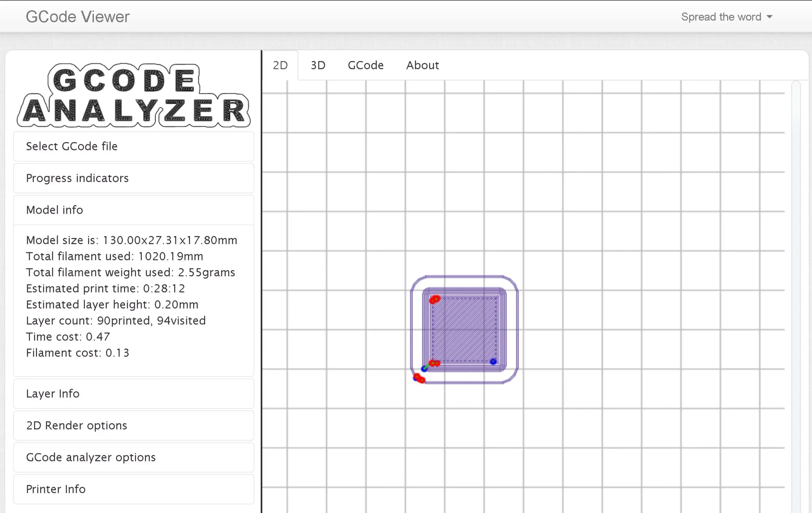Expand the Progress indicators section
The height and width of the screenshot is (513, 812).
(78, 178)
